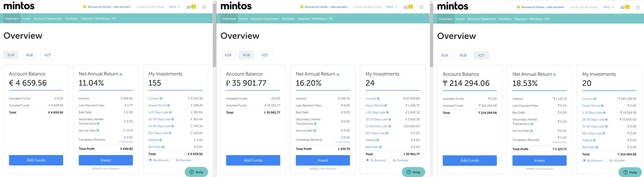Image resolution: width=644 pixels, height=177 pixels.
Task: Click info icon beside Net Annual Return 11.04%
Action: pos(121,74)
